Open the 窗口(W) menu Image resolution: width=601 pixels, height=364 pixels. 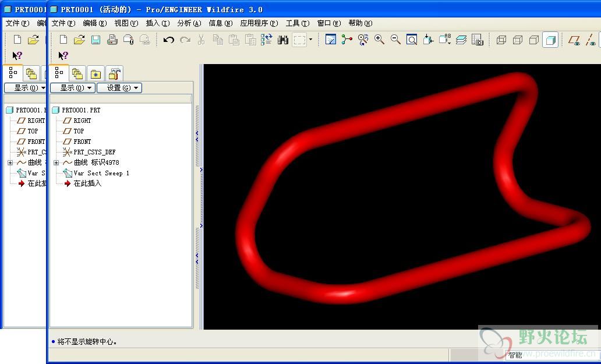[329, 23]
